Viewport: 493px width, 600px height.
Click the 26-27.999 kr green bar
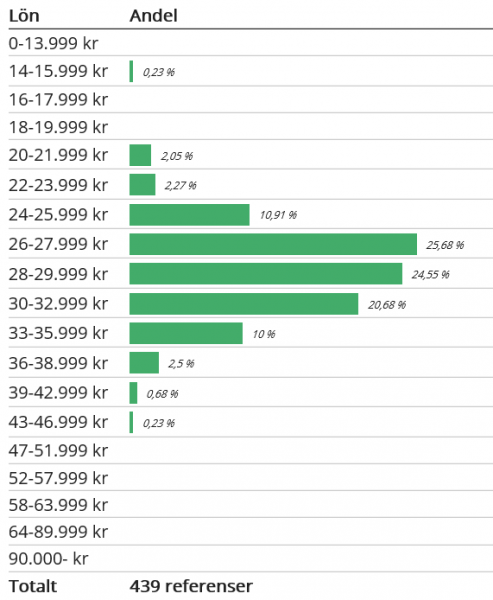click(273, 244)
